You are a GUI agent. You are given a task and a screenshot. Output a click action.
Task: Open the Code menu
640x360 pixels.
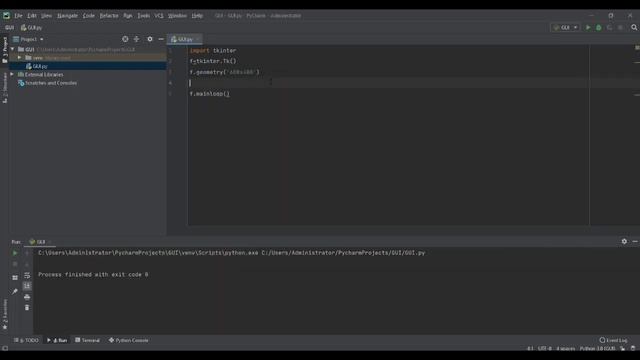pos(89,16)
